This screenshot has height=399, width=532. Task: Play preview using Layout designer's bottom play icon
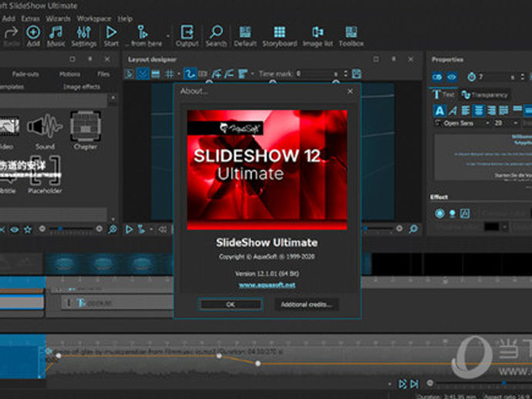click(130, 230)
